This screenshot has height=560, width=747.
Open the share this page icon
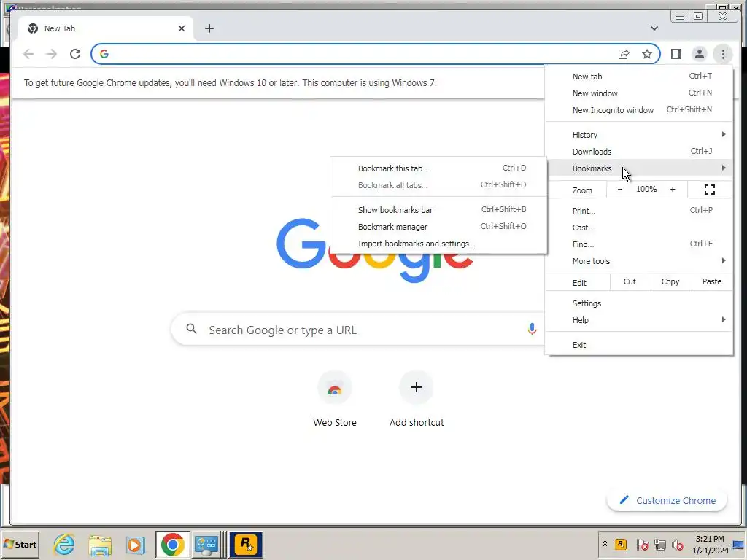coord(624,54)
